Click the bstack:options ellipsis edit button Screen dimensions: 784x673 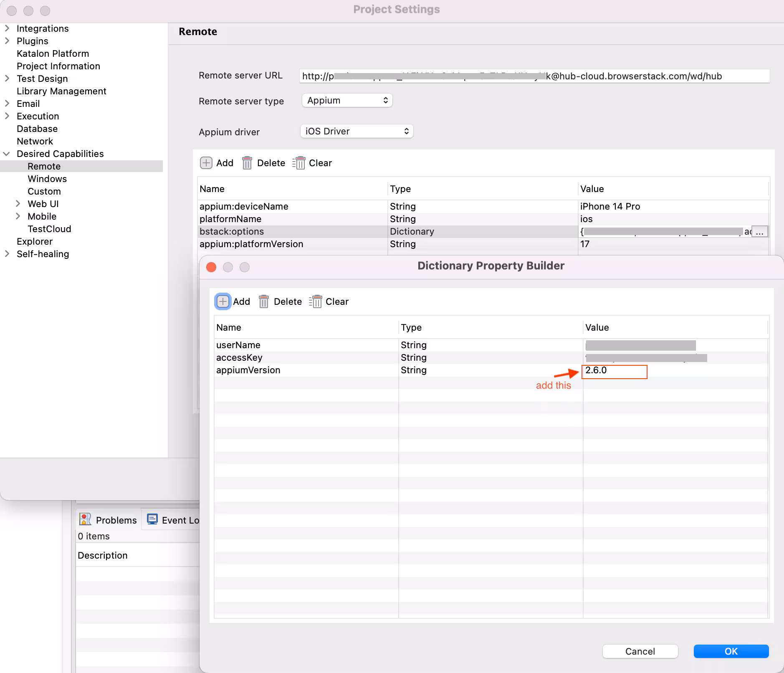tap(759, 232)
